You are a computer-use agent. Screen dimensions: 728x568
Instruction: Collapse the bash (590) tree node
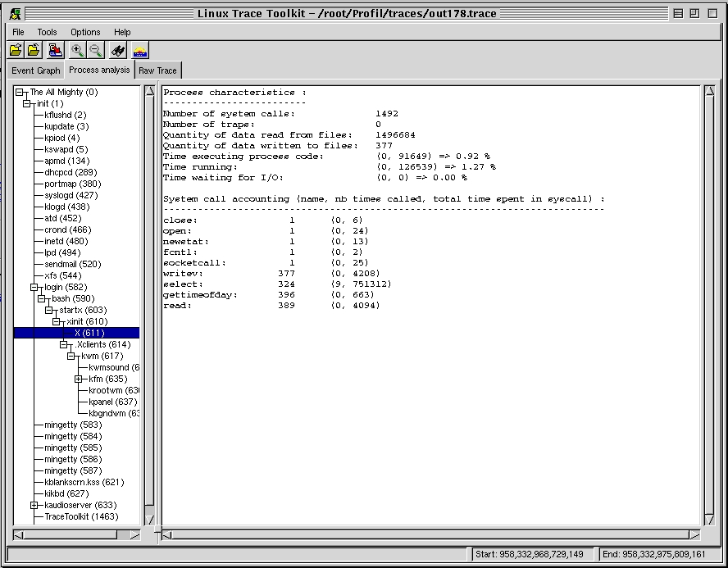pyautogui.click(x=41, y=299)
